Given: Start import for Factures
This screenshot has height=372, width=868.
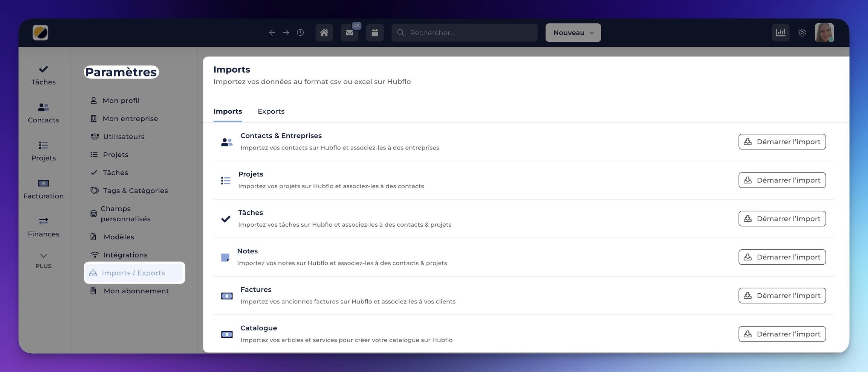Looking at the screenshot, I should pyautogui.click(x=782, y=296).
